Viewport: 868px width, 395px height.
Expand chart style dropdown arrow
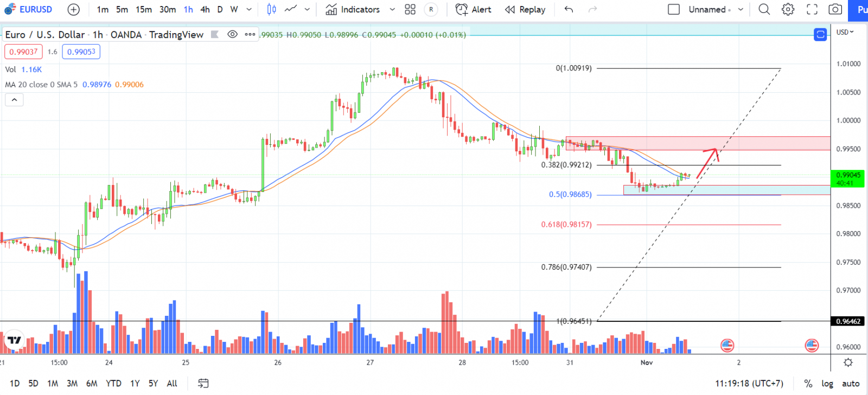pyautogui.click(x=307, y=9)
